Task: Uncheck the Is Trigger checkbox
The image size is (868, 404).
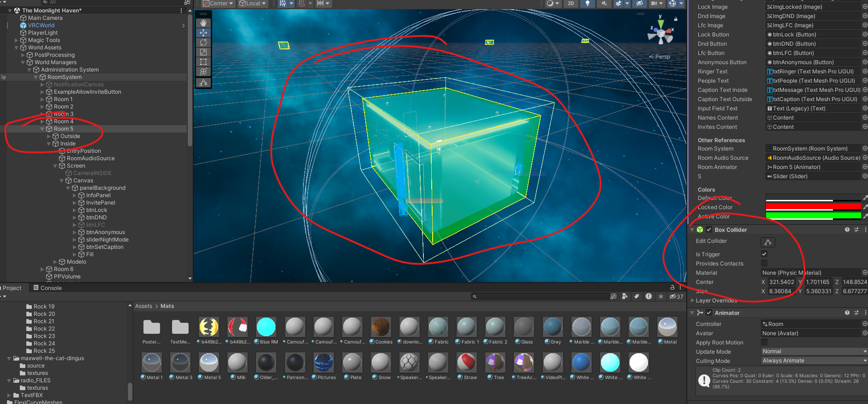Action: pos(764,254)
